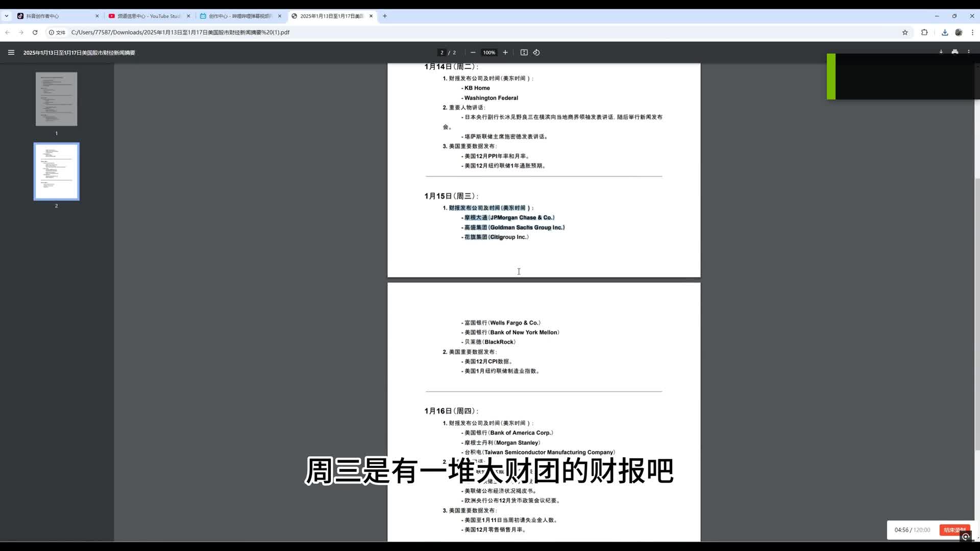Click Bank of New York Mellon line

(510, 333)
